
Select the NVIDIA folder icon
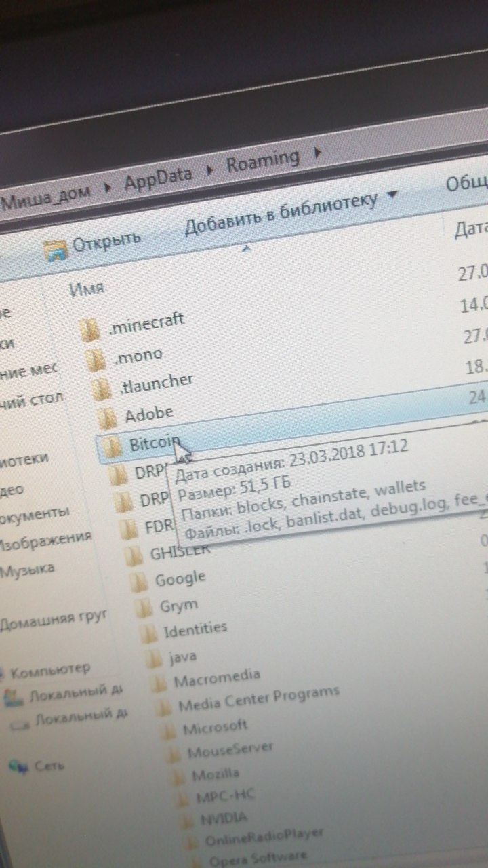coord(188,821)
